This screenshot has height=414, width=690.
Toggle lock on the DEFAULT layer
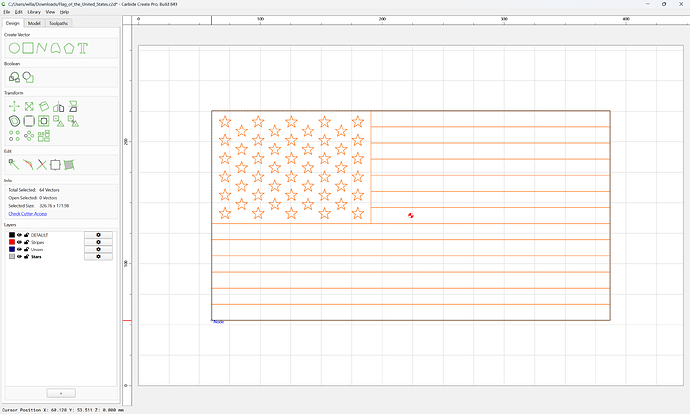pyautogui.click(x=26, y=235)
